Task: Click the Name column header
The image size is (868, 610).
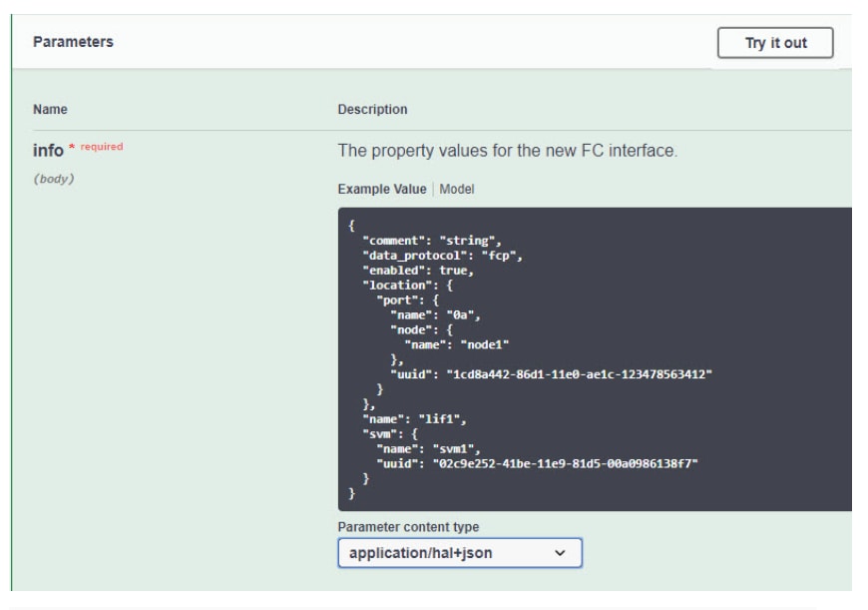Action: 50,109
